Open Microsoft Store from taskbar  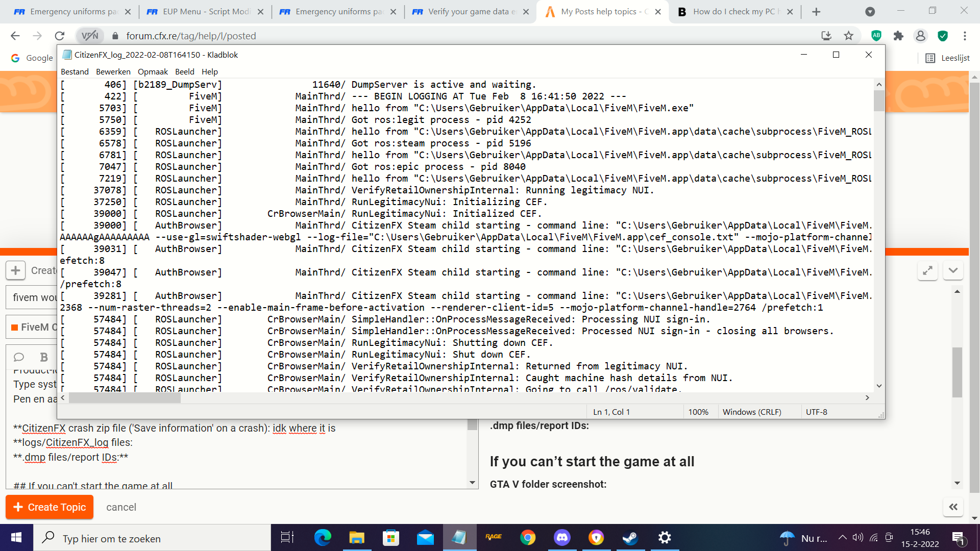click(x=391, y=538)
